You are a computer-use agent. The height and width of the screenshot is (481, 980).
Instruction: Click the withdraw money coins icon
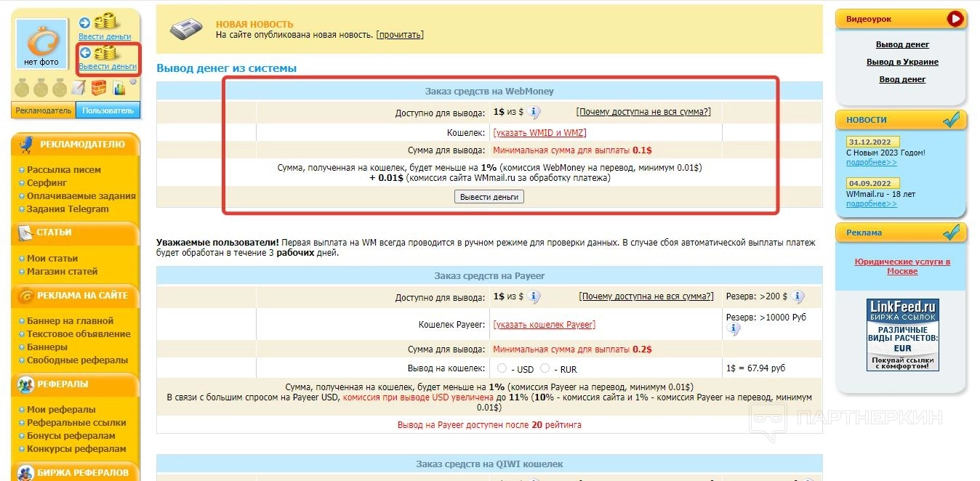(105, 52)
